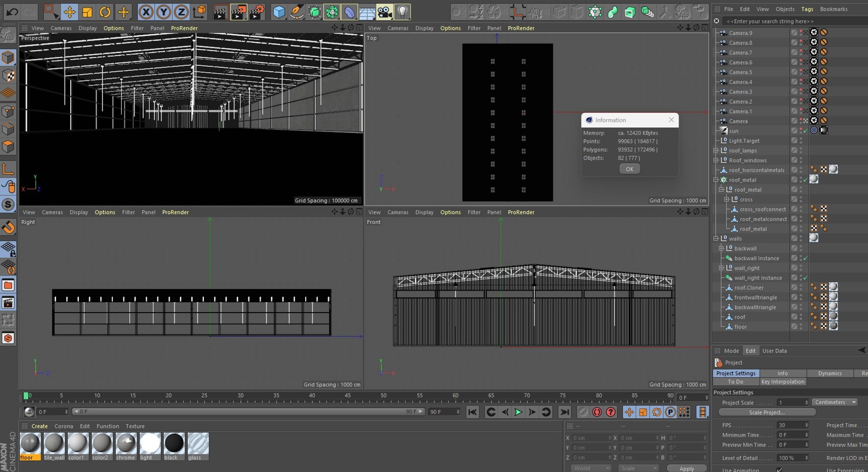Expand the roof_lamps group in object tree
Viewport: 868px width, 472px height.
[x=716, y=151]
